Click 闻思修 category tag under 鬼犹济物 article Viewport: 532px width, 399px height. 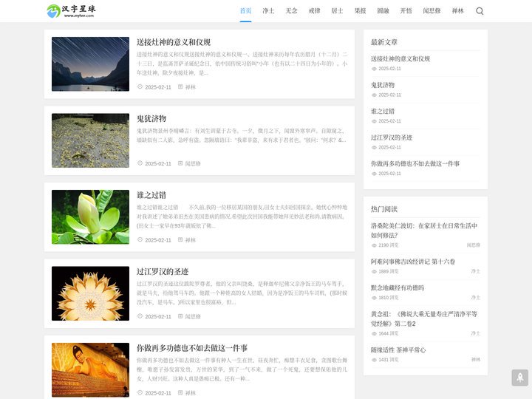193,163
